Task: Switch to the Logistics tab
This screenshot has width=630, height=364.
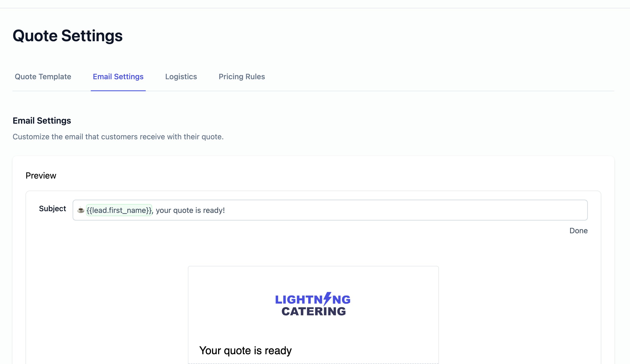Action: pos(181,77)
